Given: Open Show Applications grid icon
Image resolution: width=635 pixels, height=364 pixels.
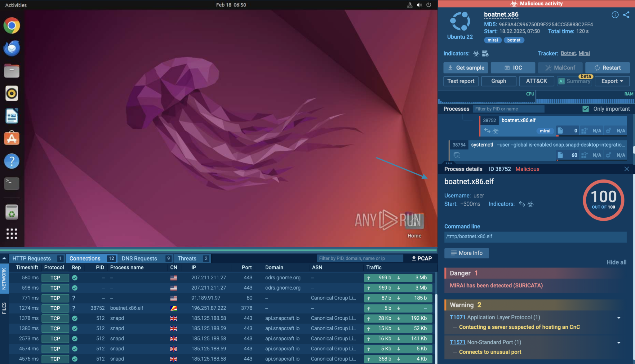Looking at the screenshot, I should [12, 233].
